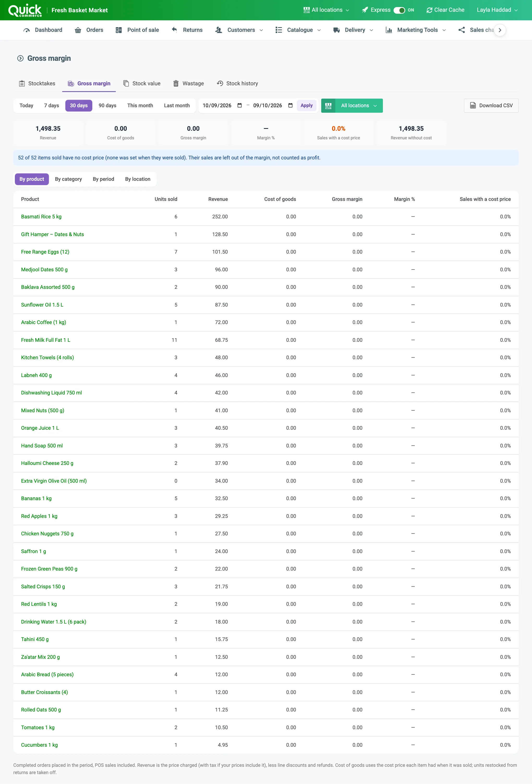Click the Express rocket icon
Screen dimensions: 532x784
[x=365, y=10]
